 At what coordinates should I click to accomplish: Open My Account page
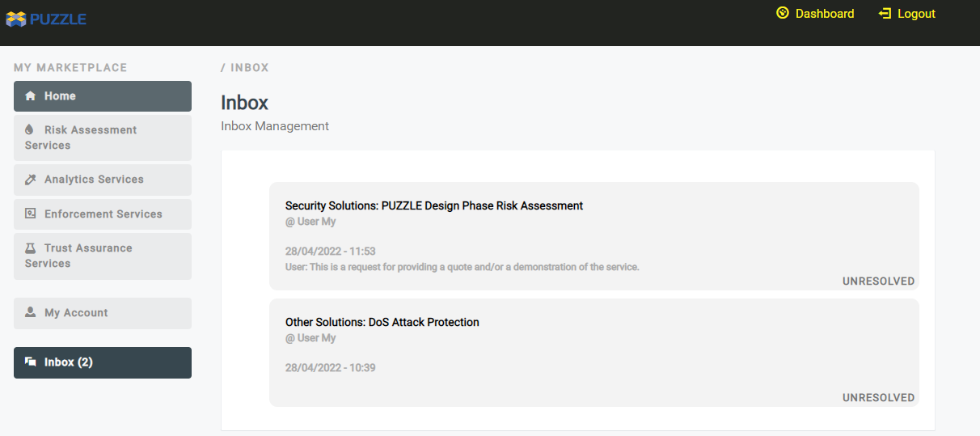103,313
